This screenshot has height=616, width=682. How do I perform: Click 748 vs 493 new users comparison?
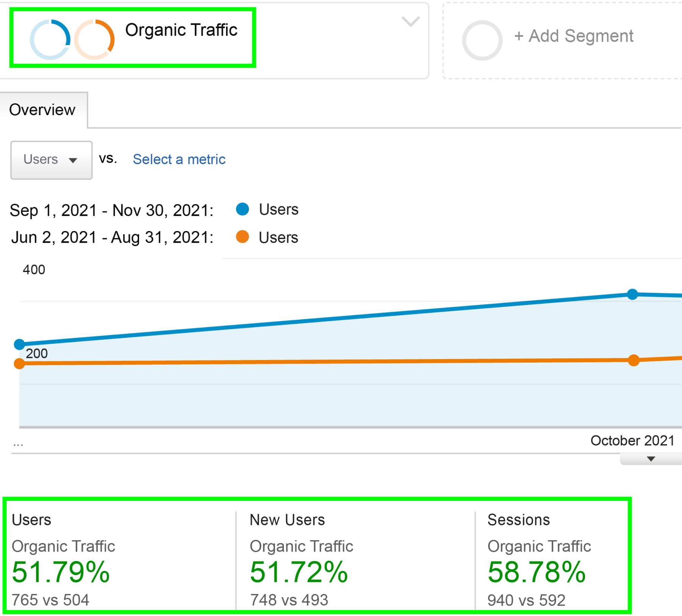coord(289,600)
